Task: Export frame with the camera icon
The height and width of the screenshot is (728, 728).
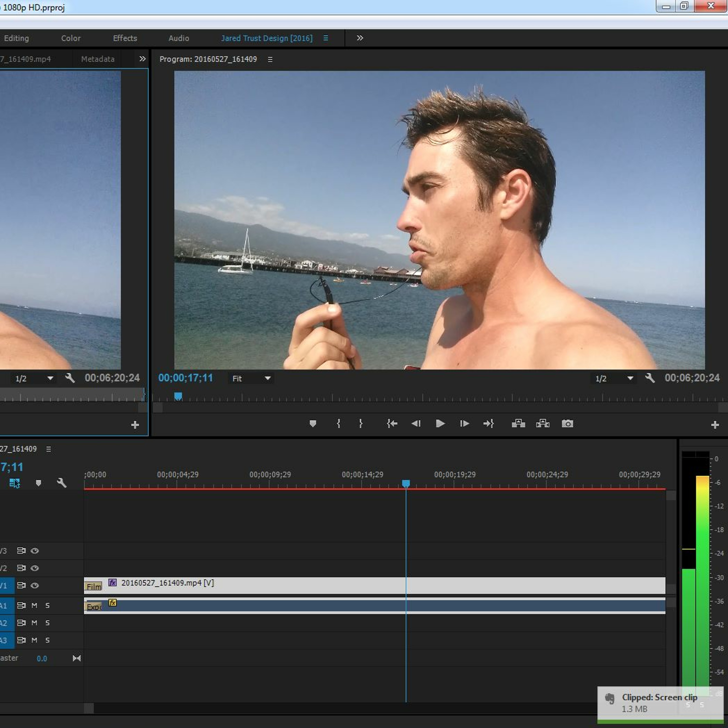Action: 567,423
